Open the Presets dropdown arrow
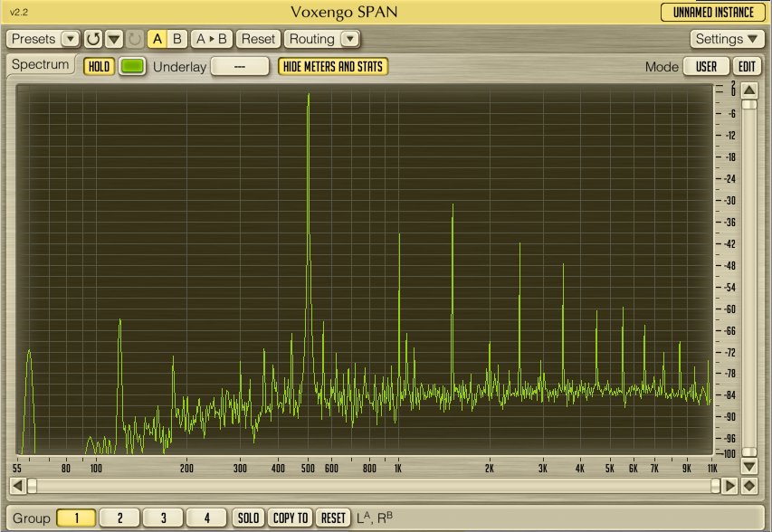 click(x=71, y=39)
